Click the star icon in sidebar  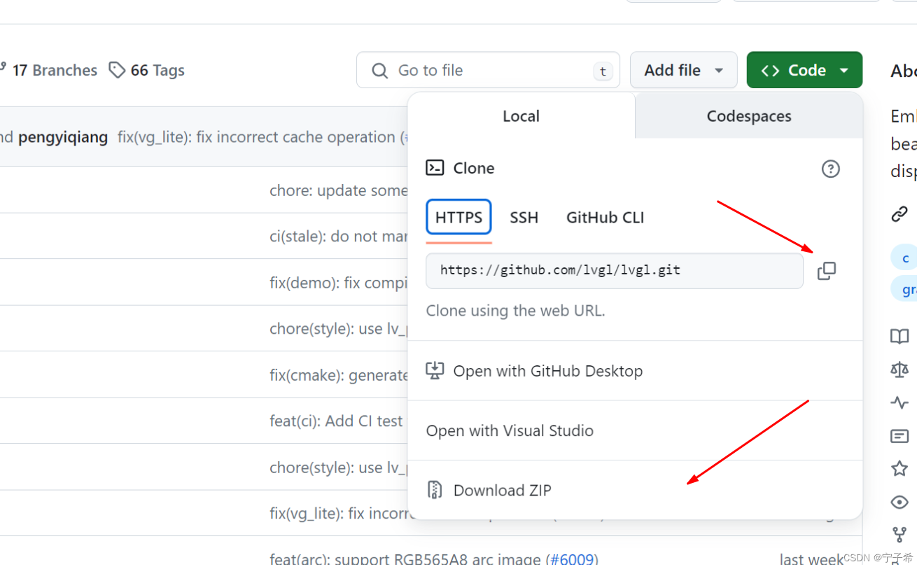pyautogui.click(x=899, y=469)
